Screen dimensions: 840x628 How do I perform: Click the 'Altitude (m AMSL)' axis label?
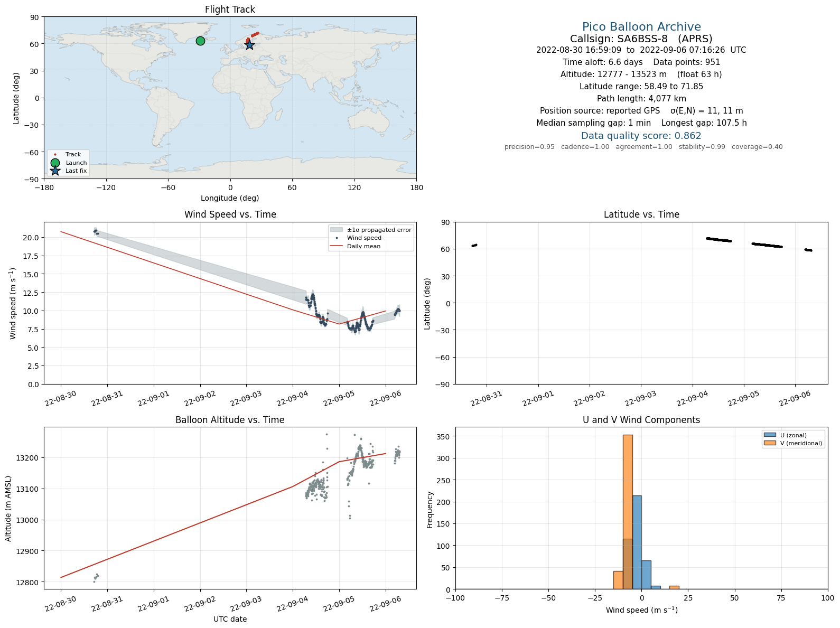(x=8, y=508)
